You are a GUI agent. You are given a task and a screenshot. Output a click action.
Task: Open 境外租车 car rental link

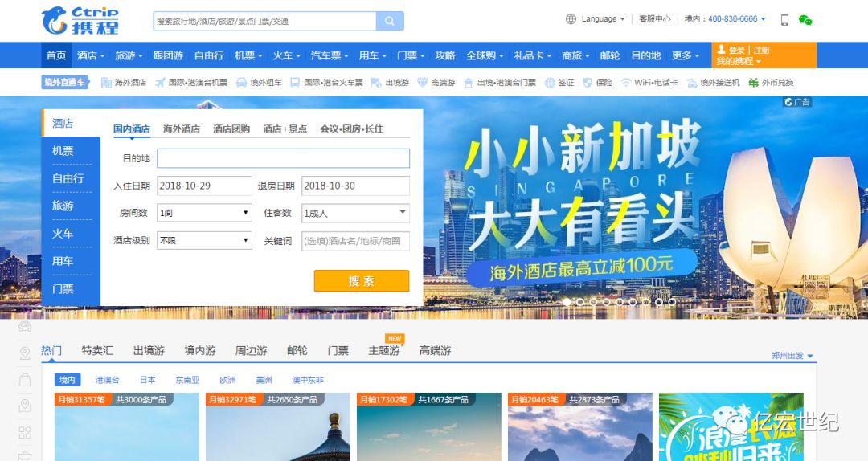click(259, 83)
